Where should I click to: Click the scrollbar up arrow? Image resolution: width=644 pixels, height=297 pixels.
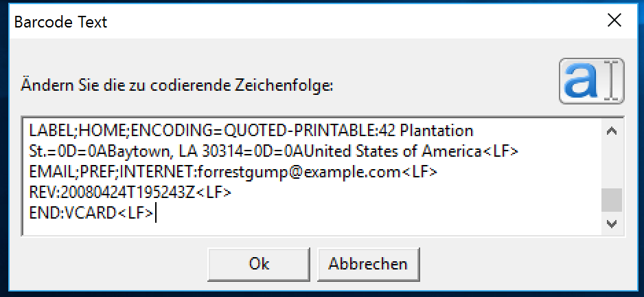click(x=612, y=131)
